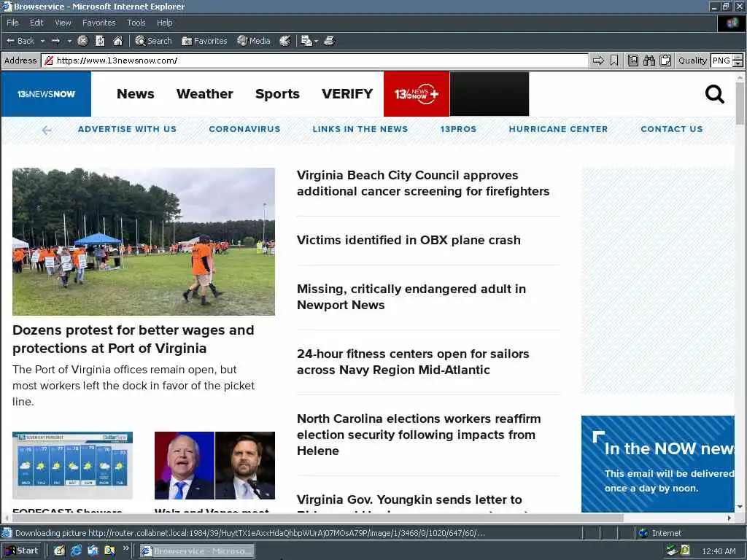The height and width of the screenshot is (560, 747).
Task: Open the Tools menu
Action: [136, 23]
